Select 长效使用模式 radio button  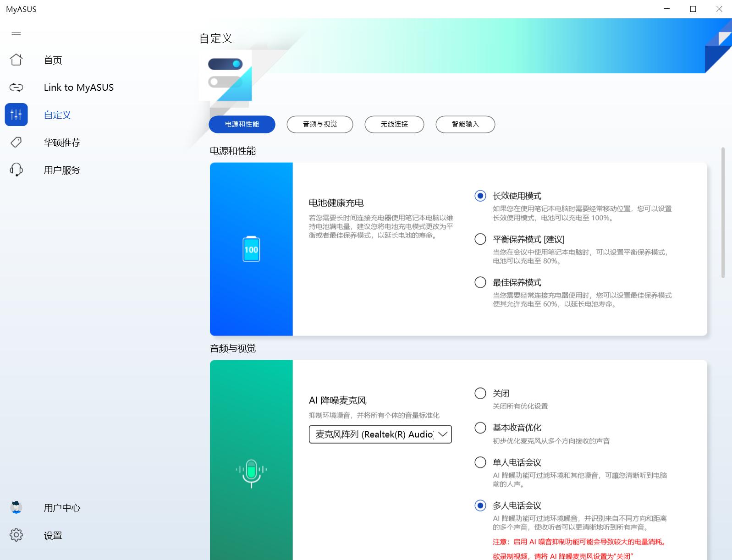click(480, 196)
